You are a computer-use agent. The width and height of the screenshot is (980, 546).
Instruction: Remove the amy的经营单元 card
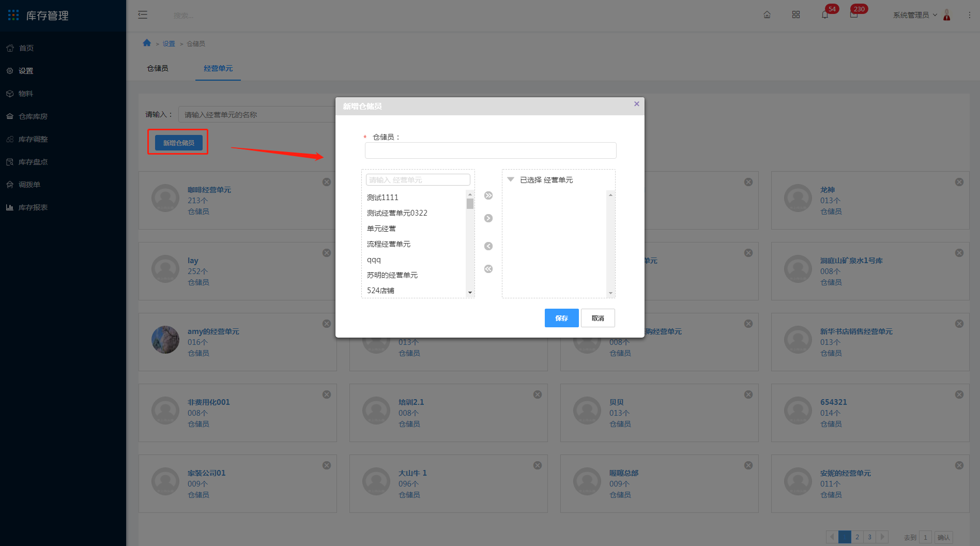[x=327, y=324]
